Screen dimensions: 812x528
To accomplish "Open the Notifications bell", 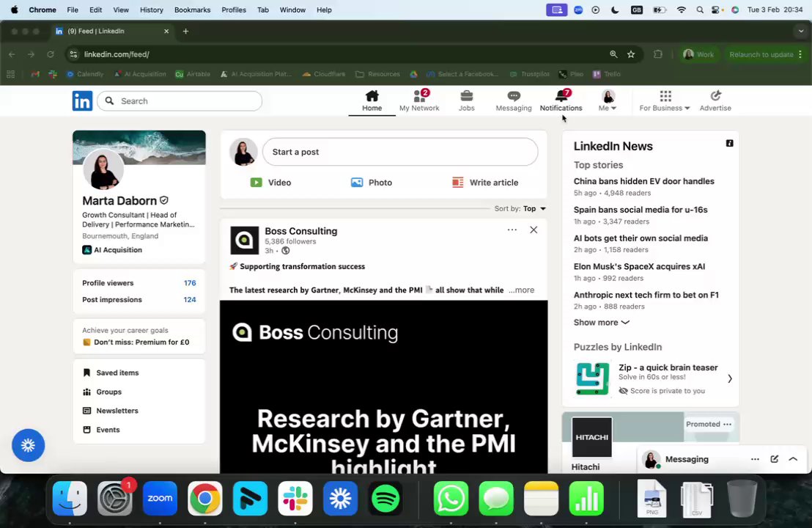I will 561,96.
